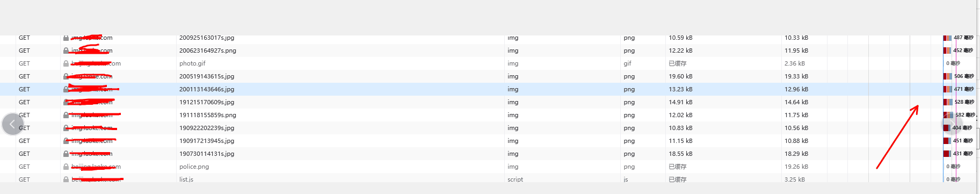The width and height of the screenshot is (980, 194).
Task: Select the 200113143646s.jpg request row
Action: coord(489,89)
